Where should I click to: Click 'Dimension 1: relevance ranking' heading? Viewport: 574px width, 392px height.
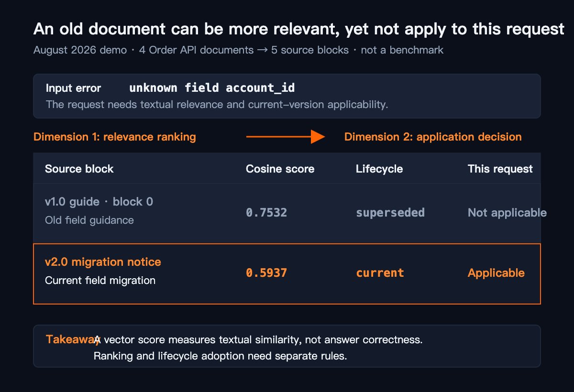(115, 137)
